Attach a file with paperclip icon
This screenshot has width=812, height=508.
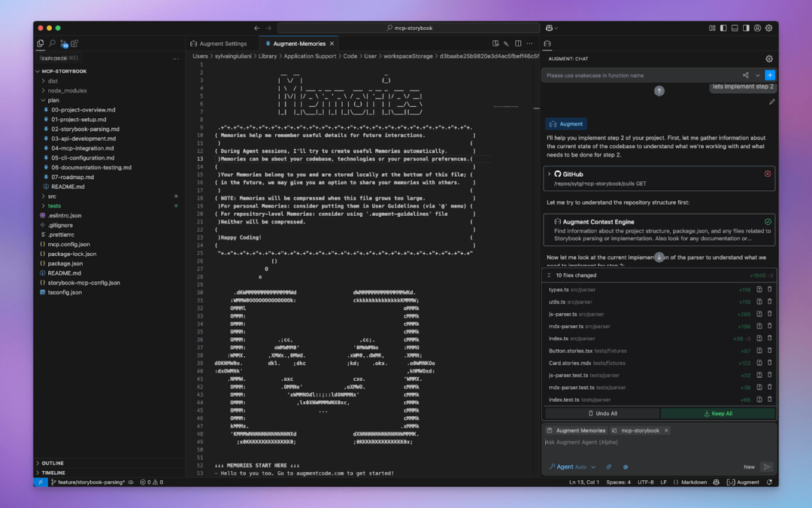tap(609, 467)
